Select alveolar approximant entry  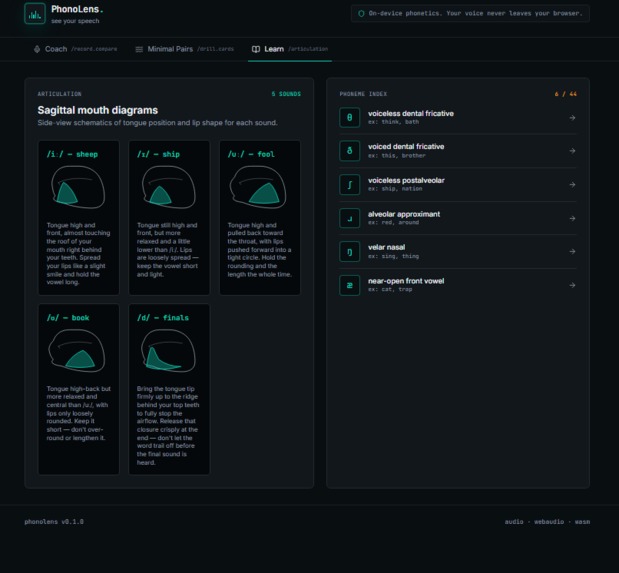pyautogui.click(x=458, y=218)
